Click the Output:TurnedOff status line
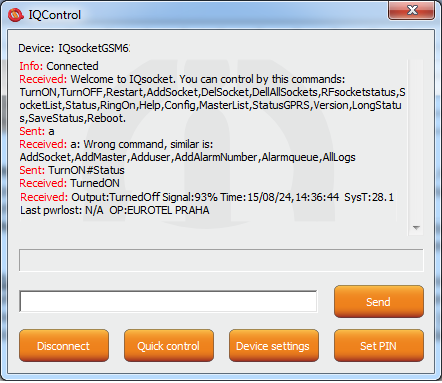The image size is (442, 383). click(x=207, y=197)
